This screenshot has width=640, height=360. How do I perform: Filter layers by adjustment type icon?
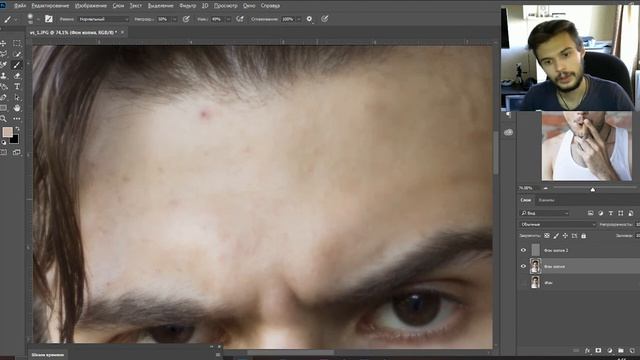point(600,213)
